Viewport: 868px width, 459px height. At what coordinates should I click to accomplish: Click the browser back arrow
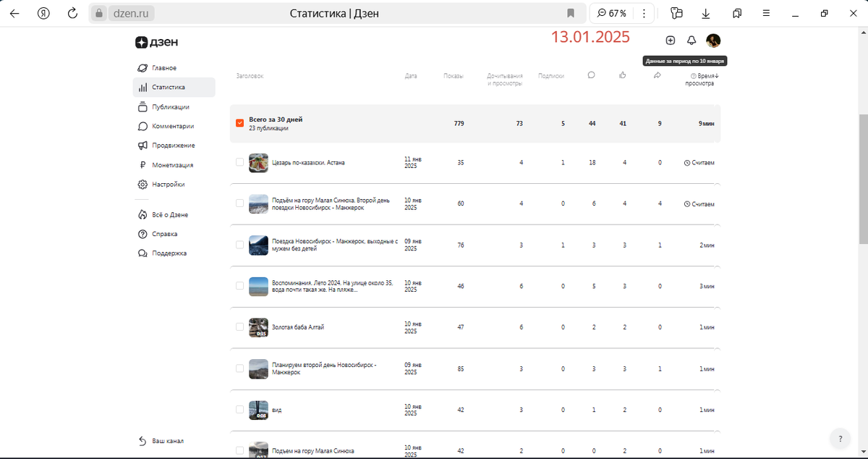(14, 13)
